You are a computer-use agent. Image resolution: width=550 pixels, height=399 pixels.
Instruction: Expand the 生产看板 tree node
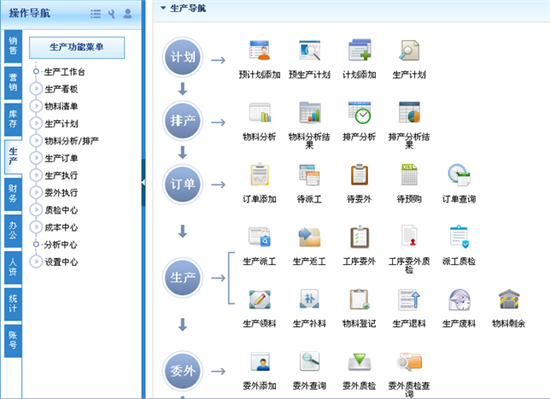[36, 89]
